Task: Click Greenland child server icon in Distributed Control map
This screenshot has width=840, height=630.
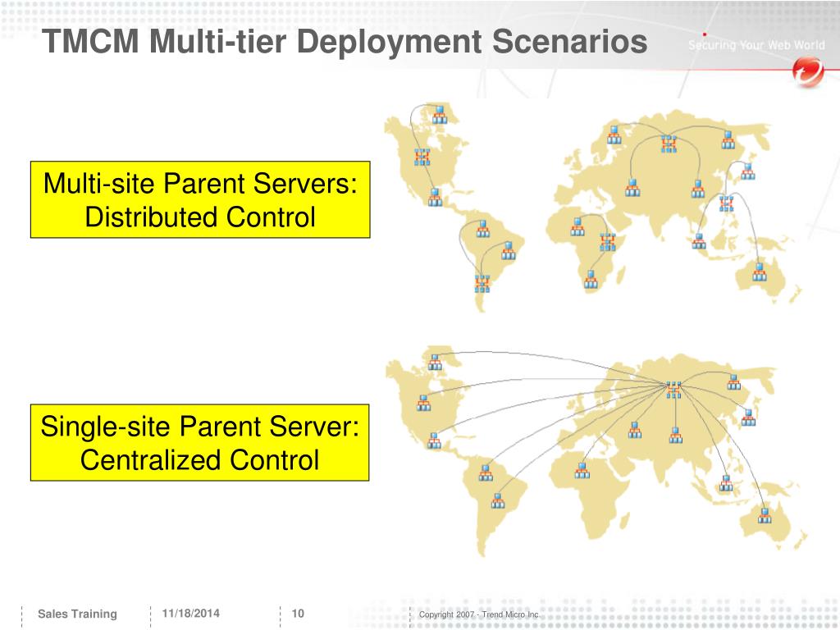Action: (440, 115)
